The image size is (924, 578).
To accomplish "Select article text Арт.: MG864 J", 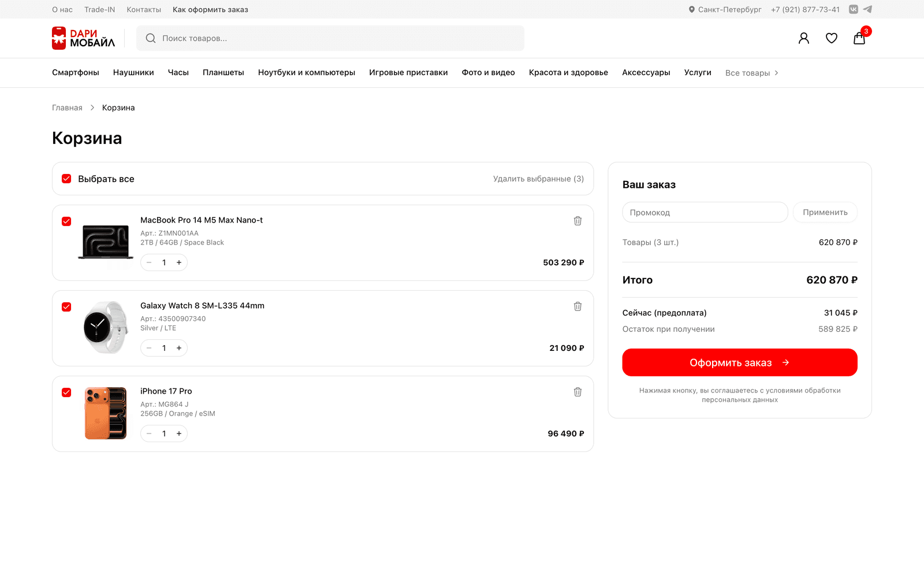I will coord(165,405).
